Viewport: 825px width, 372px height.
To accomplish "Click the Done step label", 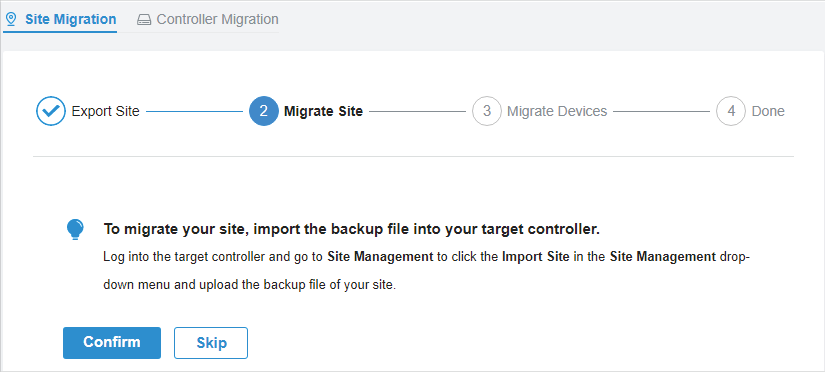I will (x=768, y=112).
